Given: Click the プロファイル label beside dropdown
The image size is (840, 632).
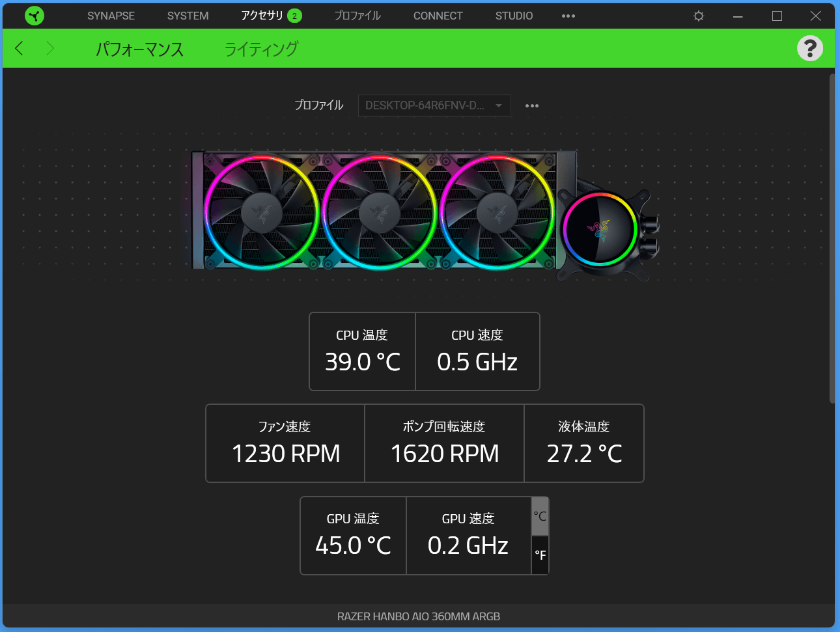Looking at the screenshot, I should pyautogui.click(x=318, y=105).
